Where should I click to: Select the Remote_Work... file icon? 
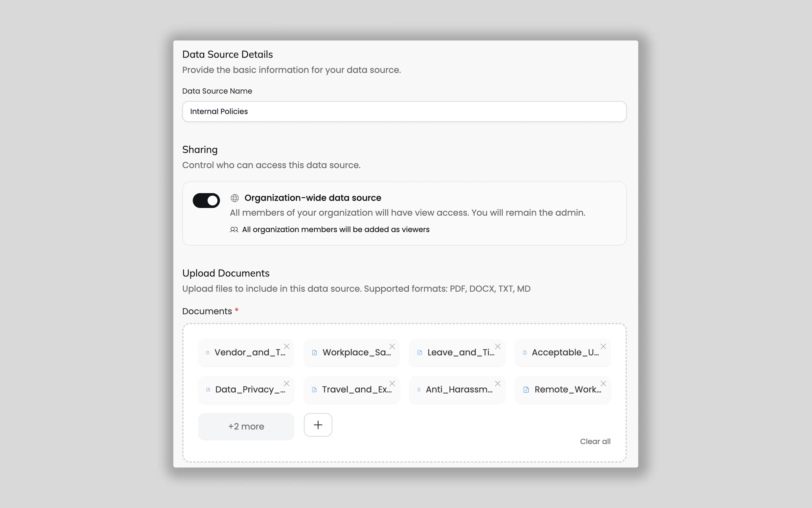pyautogui.click(x=526, y=389)
